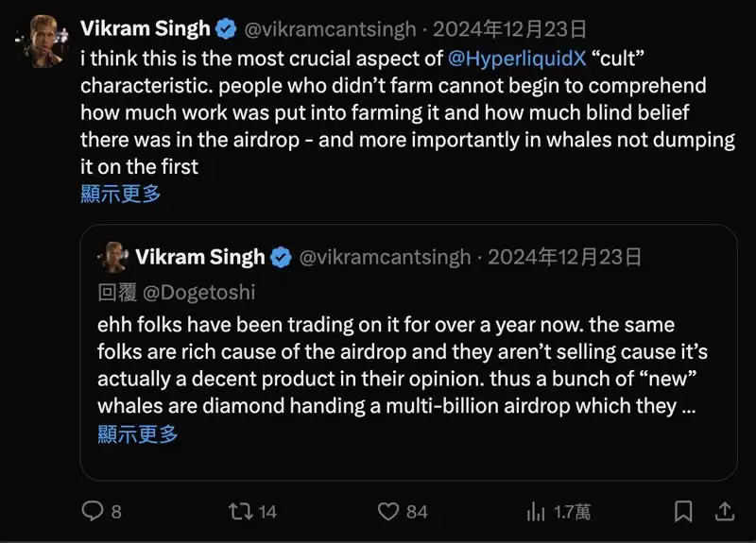Viewport: 756px width, 543px height.
Task: Expand main tweet with 顯示更多
Action: pyautogui.click(x=121, y=194)
